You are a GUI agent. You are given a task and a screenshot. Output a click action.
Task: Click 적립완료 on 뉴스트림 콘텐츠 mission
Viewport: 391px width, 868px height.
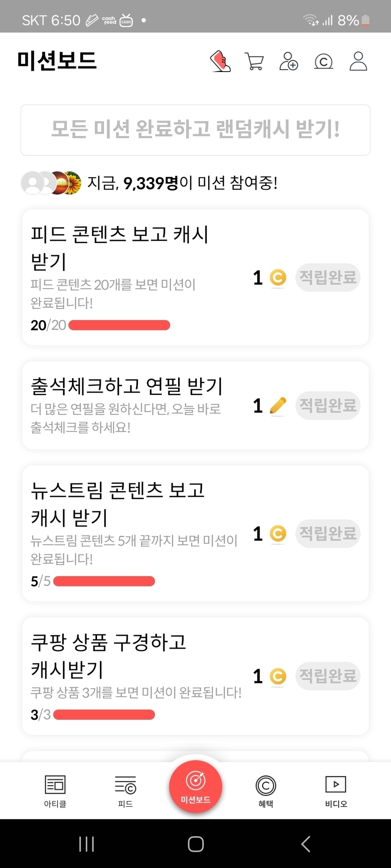[x=328, y=533]
